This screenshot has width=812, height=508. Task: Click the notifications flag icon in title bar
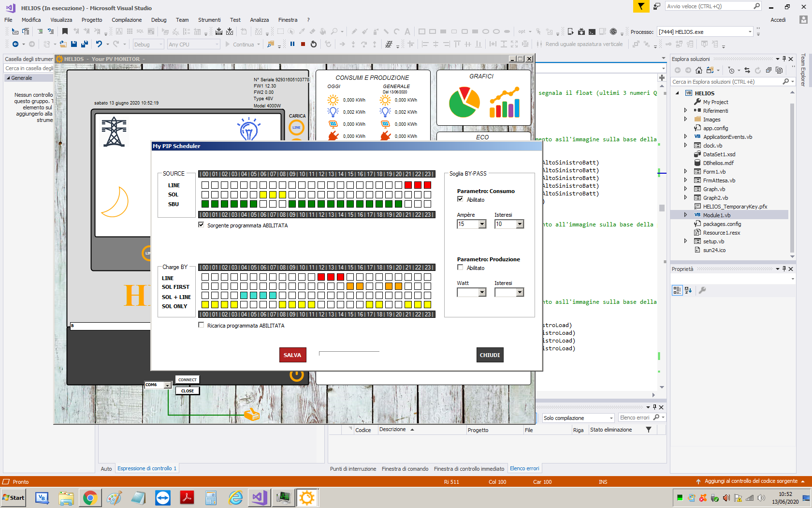pos(641,6)
